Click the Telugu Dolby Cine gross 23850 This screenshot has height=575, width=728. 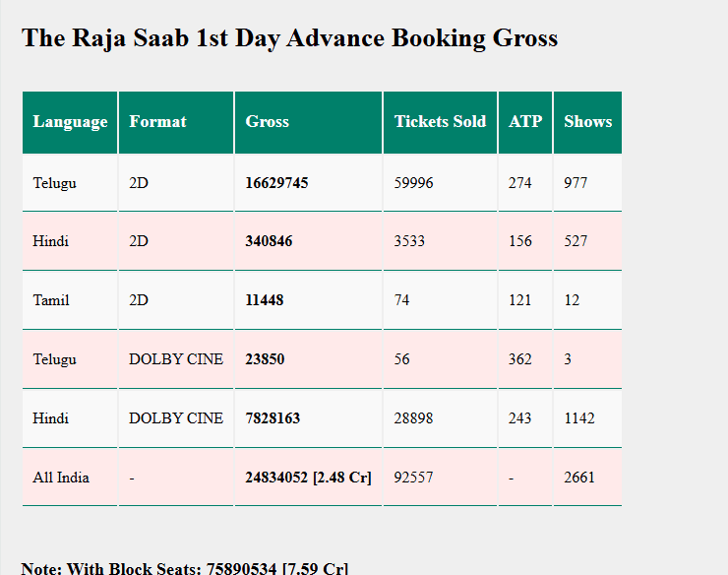click(x=265, y=359)
